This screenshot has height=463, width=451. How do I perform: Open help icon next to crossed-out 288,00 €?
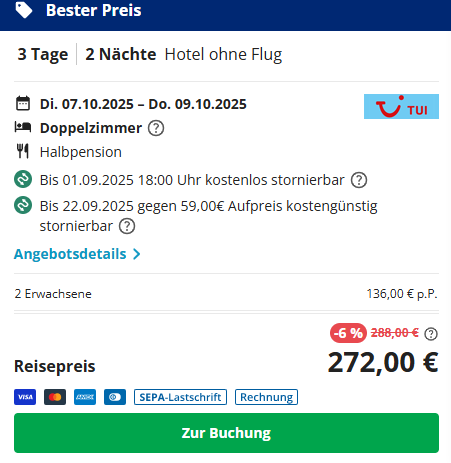[x=431, y=334]
